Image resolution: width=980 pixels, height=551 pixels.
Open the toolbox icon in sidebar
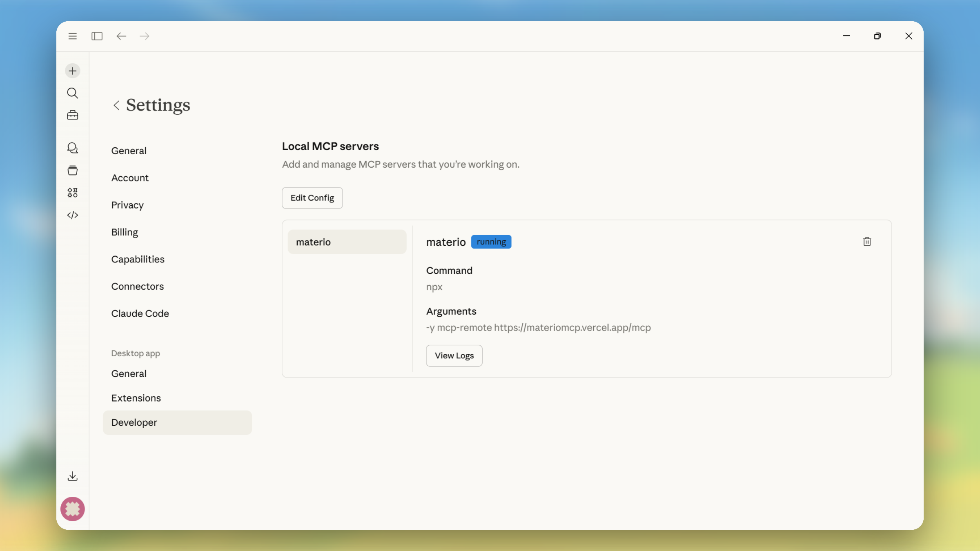point(72,115)
